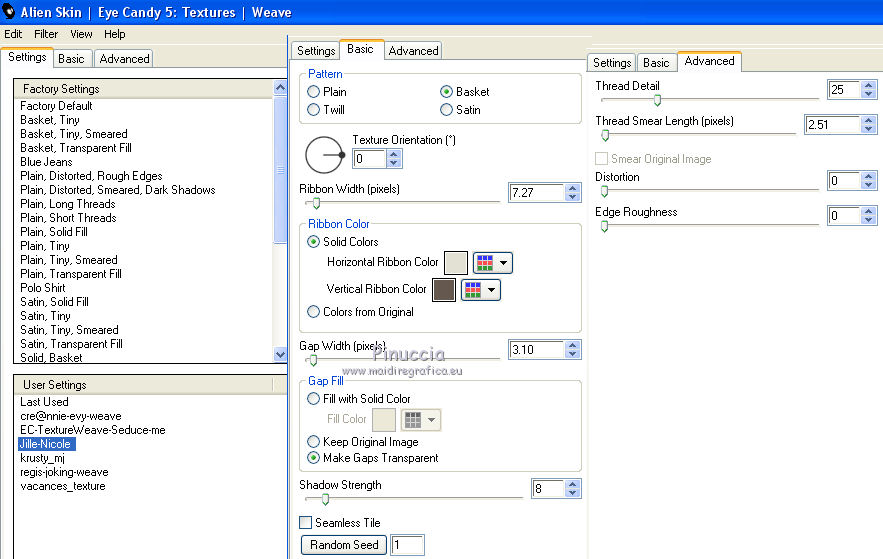The height and width of the screenshot is (559, 883).
Task: Click the Thread Smear Length slider handle
Action: click(605, 135)
